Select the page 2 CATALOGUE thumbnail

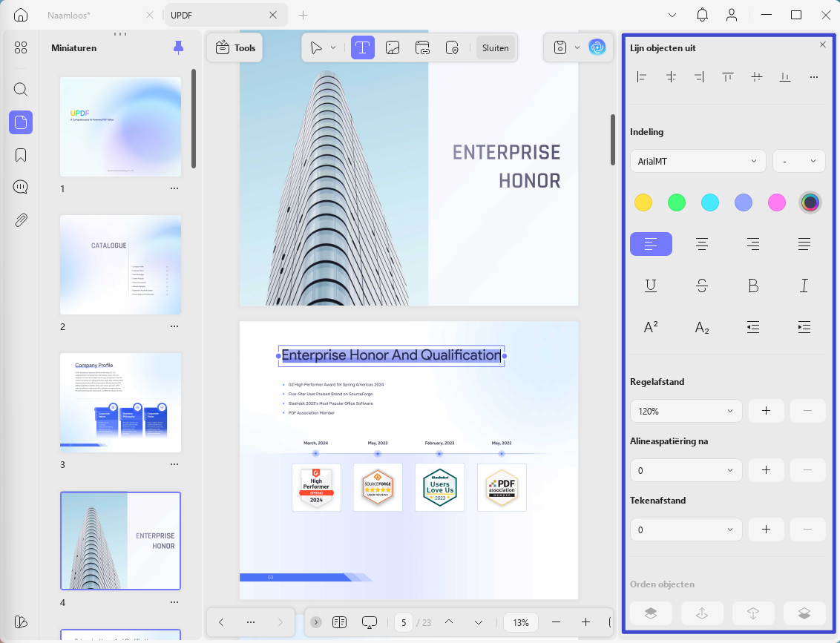tap(120, 265)
